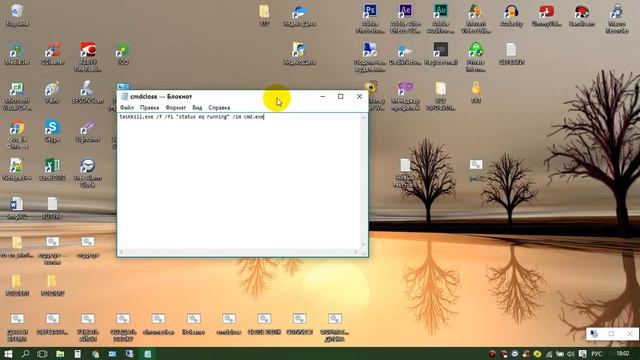Select the Word document desktop icon
This screenshot has width=640, height=360.
click(x=17, y=208)
